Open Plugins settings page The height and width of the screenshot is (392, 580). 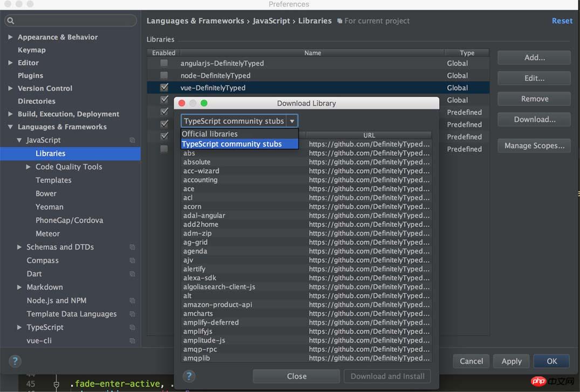[x=30, y=75]
